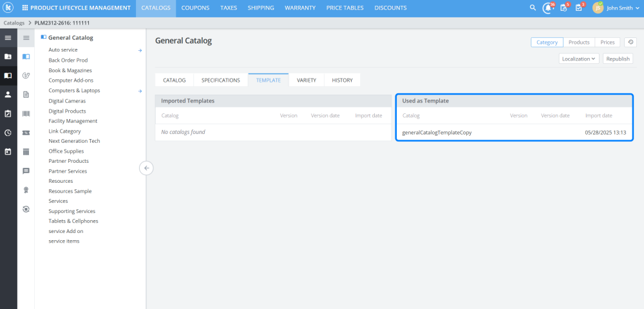Open the PRICE TABLES menu
This screenshot has height=309, width=644.
pos(345,8)
